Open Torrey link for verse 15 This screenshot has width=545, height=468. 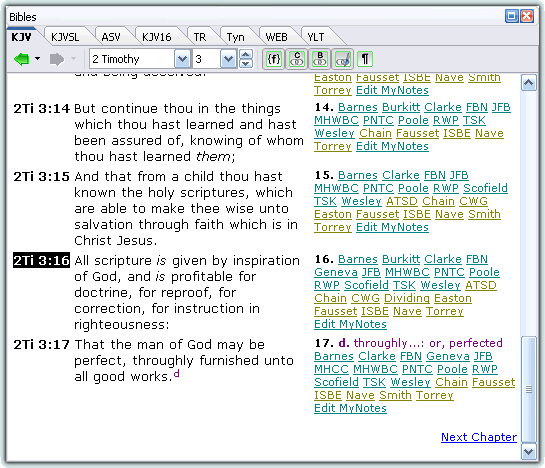[x=333, y=227]
